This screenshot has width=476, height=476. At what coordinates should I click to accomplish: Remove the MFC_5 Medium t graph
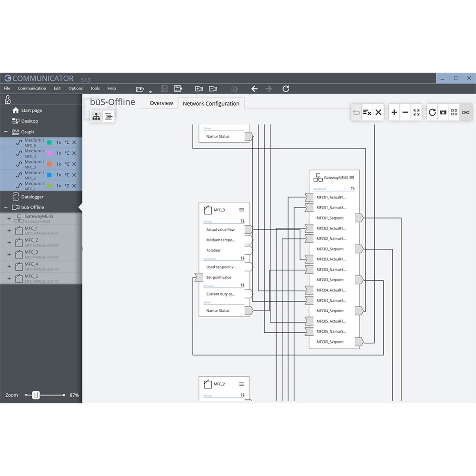tap(74, 142)
